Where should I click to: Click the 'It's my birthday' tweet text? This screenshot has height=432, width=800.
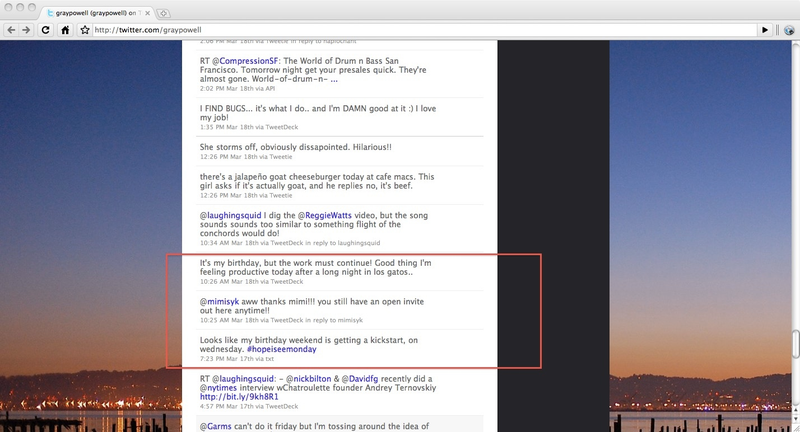click(x=315, y=267)
